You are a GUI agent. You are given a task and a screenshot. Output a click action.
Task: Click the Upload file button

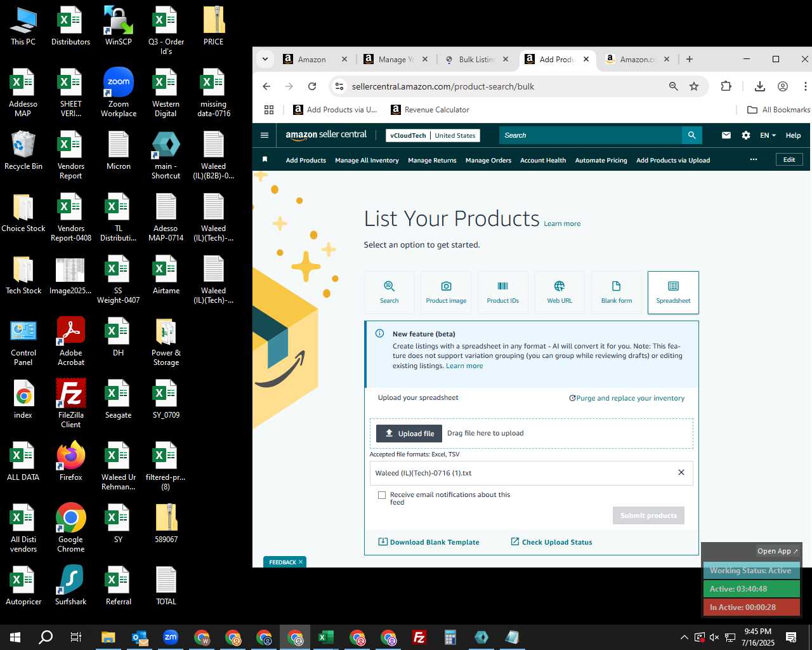pos(409,434)
